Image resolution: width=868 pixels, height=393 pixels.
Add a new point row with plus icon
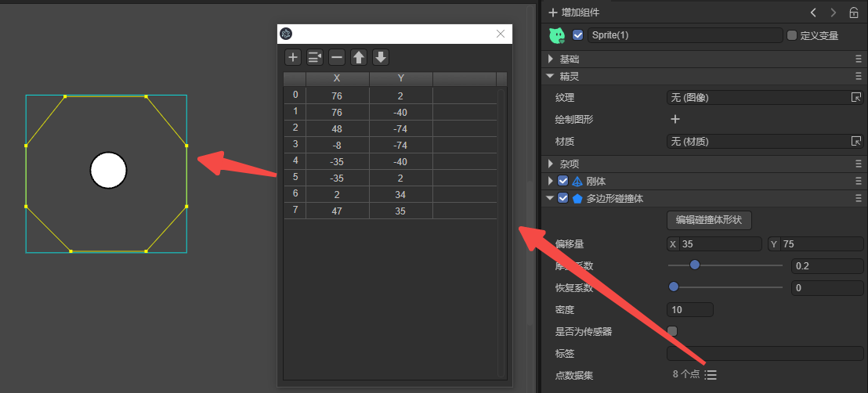coord(292,57)
